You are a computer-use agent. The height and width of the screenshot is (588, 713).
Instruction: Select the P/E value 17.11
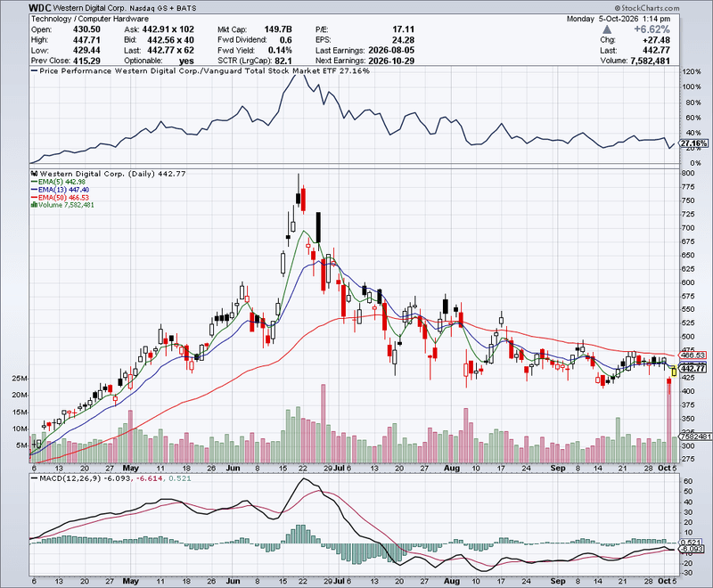tap(404, 29)
